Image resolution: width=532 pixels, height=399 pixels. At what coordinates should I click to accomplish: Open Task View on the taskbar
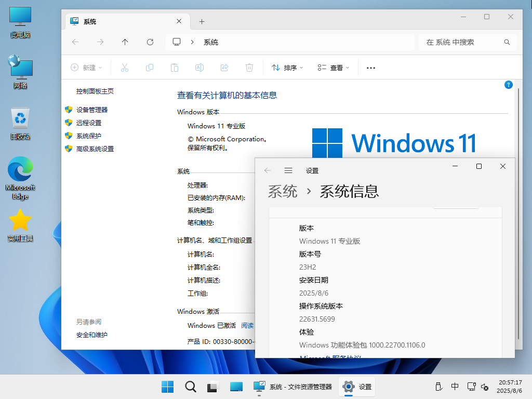click(x=213, y=387)
